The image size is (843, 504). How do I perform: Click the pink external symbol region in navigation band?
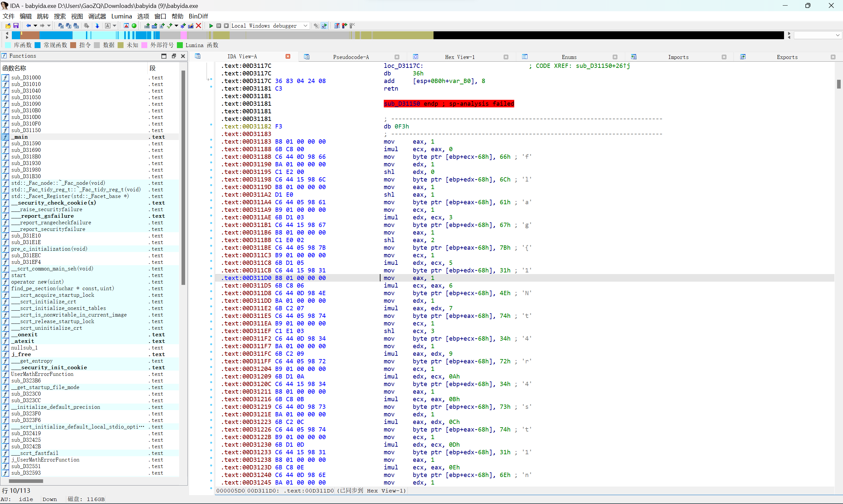[184, 35]
